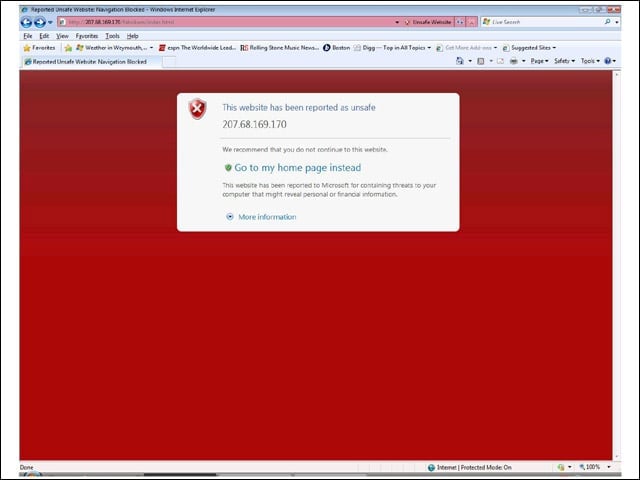Click the More information chevron icon
Image resolution: width=640 pixels, height=480 pixels.
coord(230,217)
